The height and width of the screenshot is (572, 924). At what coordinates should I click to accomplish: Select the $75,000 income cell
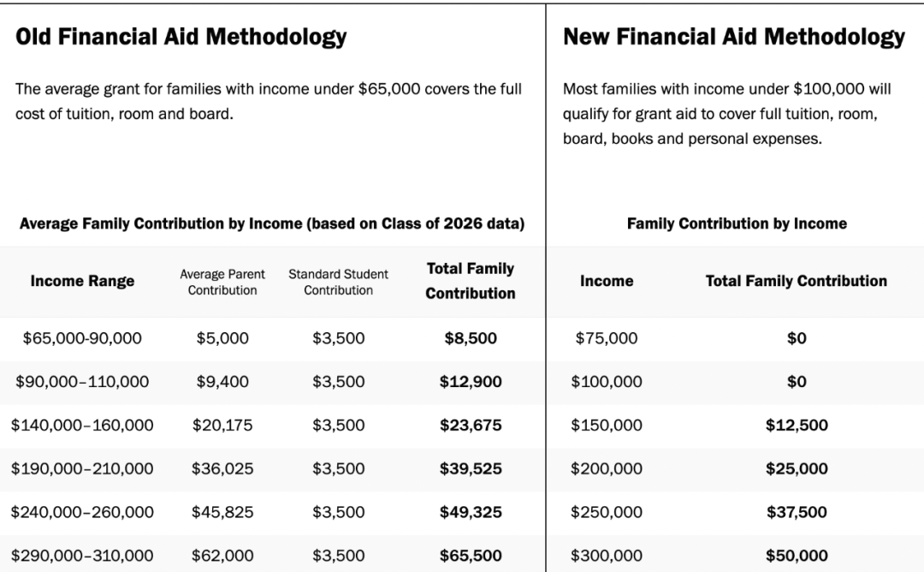607,338
